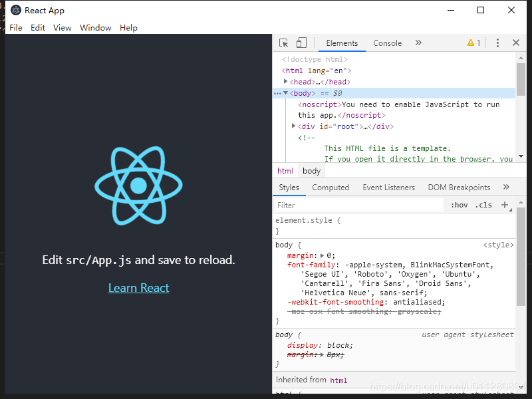Image resolution: width=532 pixels, height=399 pixels.
Task: Toggle the device toolbar icon
Action: pyautogui.click(x=301, y=43)
